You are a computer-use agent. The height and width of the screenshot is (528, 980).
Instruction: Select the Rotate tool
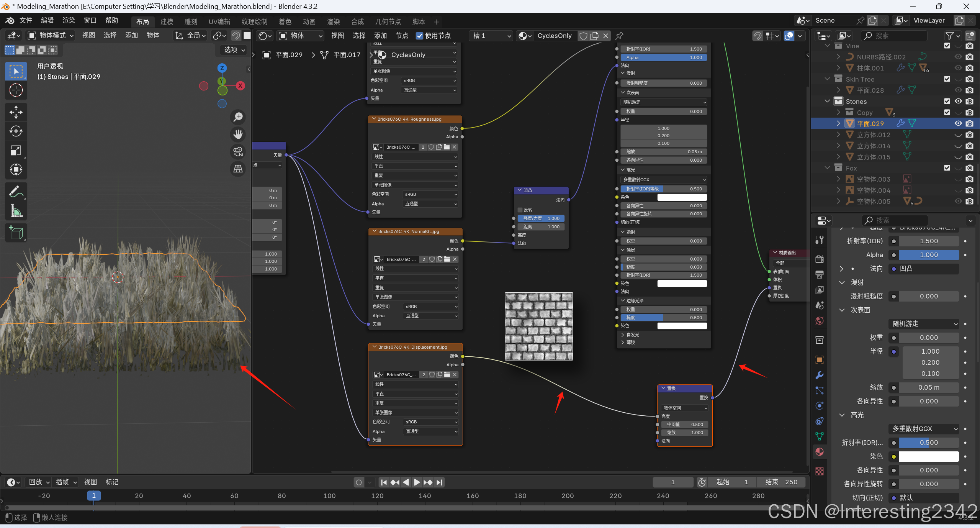[x=16, y=131]
